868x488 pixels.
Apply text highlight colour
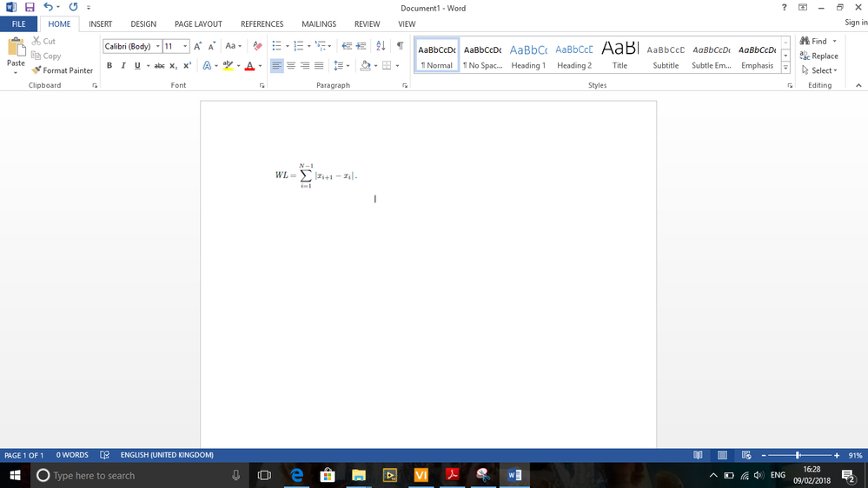pos(228,66)
